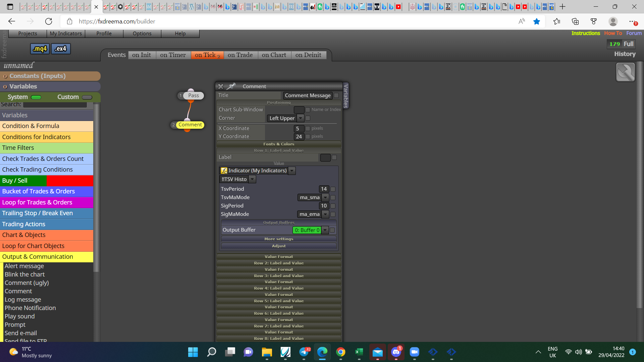Open Discord from the taskbar
Image resolution: width=644 pixels, height=362 pixels.
click(396, 352)
